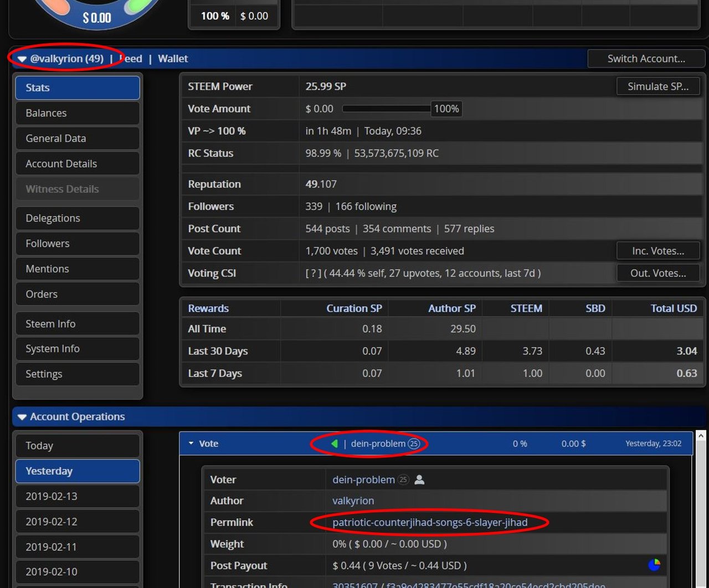The height and width of the screenshot is (588, 709).
Task: Open the Wallet link in account header
Action: click(173, 59)
